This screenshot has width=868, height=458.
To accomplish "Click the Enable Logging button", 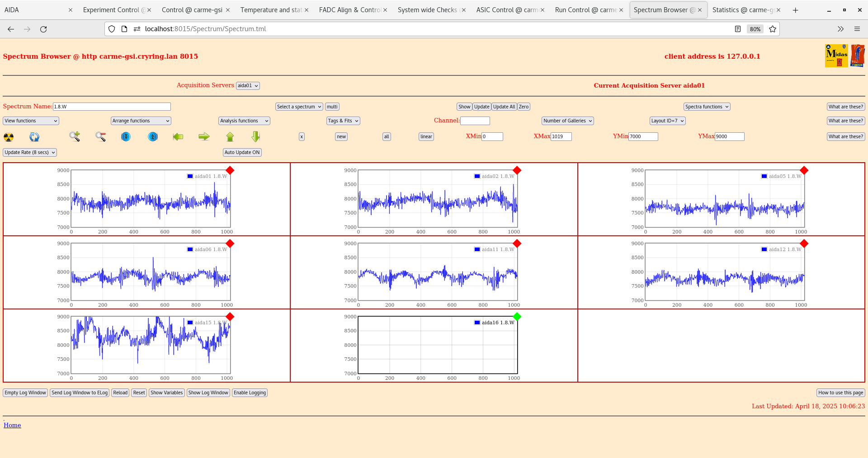I will 250,393.
